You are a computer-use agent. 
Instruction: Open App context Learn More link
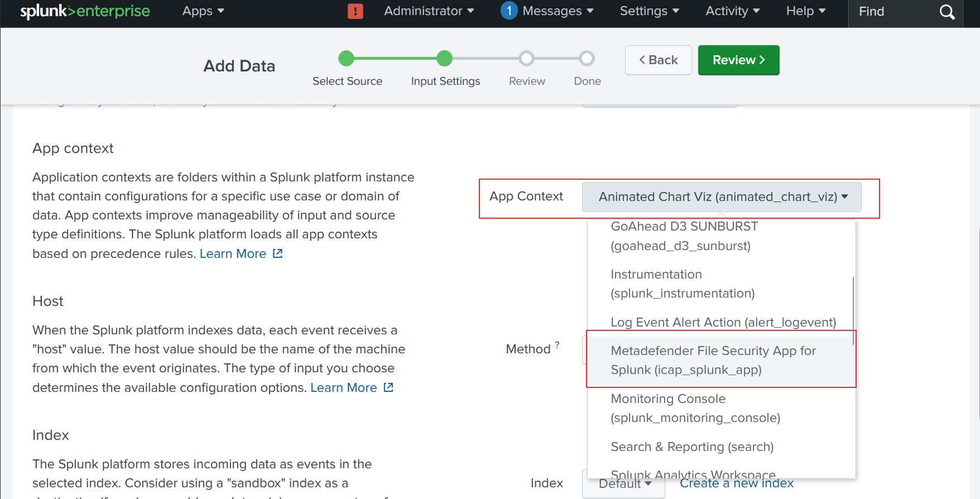click(233, 253)
